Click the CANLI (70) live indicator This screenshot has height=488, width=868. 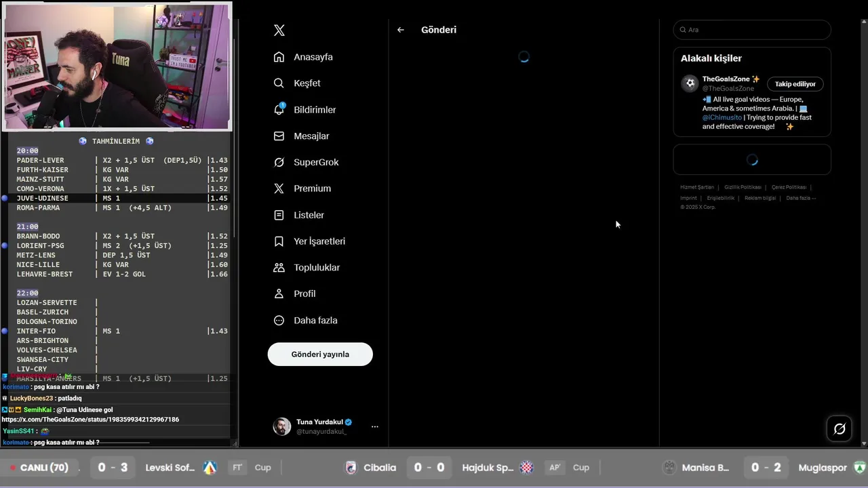[x=39, y=468]
